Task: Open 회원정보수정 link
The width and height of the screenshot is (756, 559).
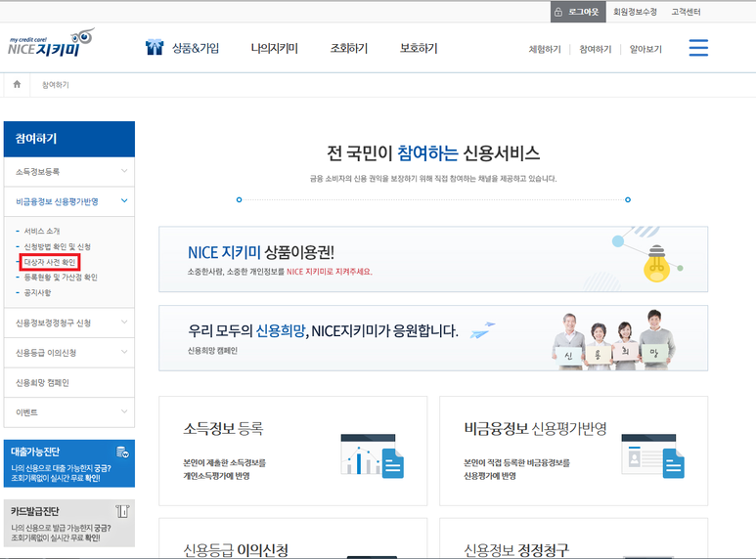Action: 635,12
